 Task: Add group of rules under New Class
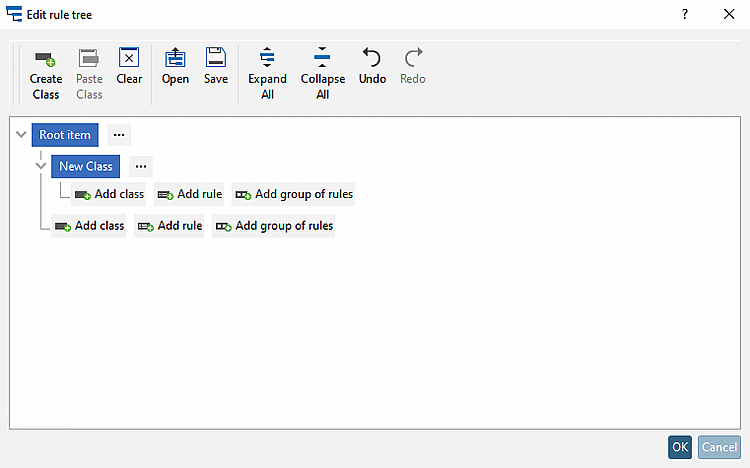coord(294,194)
